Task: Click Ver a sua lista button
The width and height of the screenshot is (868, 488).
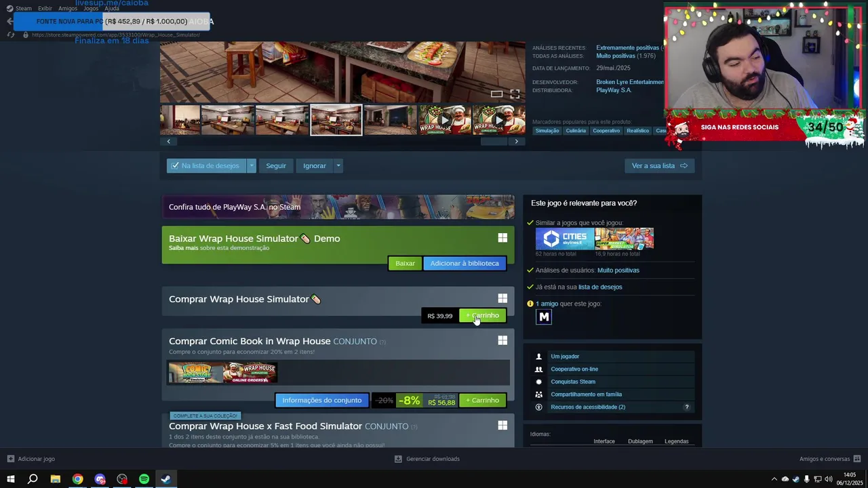Action: point(659,165)
